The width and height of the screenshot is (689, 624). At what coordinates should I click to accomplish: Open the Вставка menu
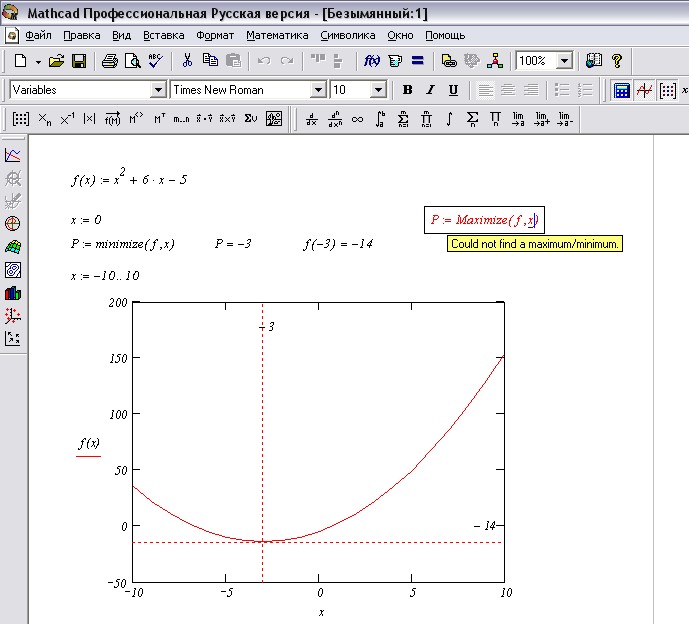click(163, 36)
